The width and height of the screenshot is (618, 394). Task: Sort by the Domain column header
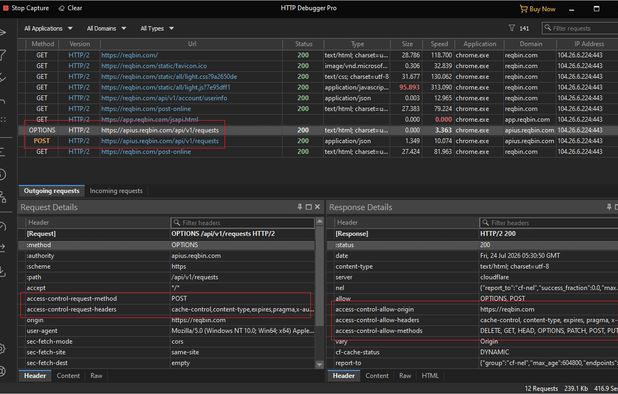click(x=531, y=44)
